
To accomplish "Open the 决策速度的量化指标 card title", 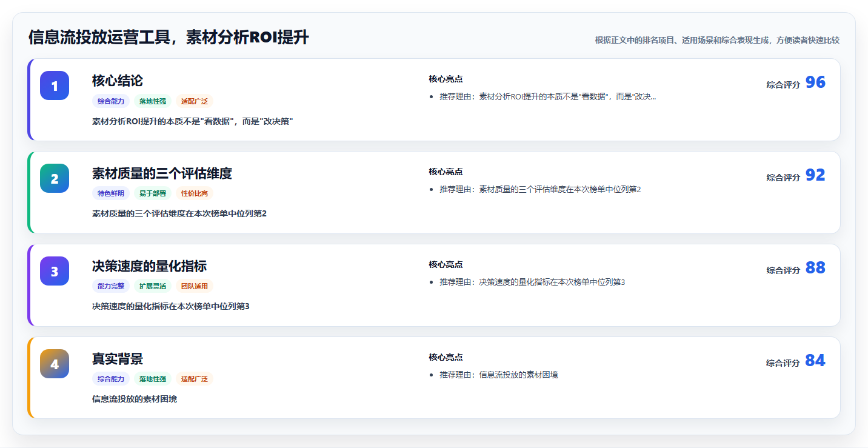I will (149, 266).
